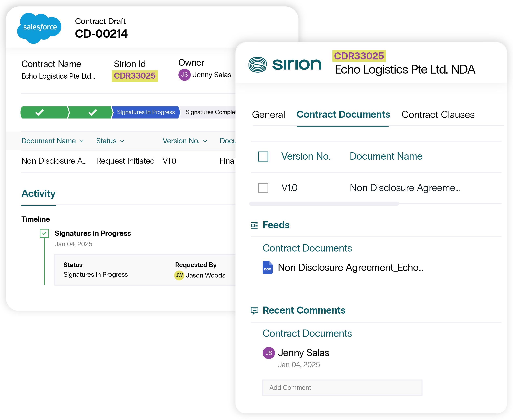The height and width of the screenshot is (420, 513).
Task: Click the Feeds list icon
Action: [254, 225]
